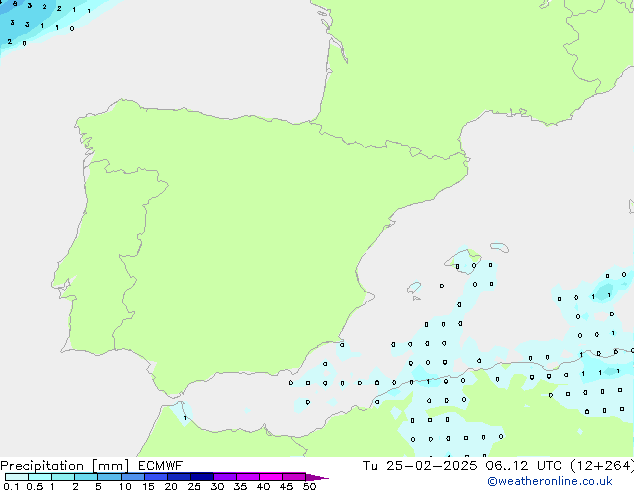Click the legend label '0.1'
This screenshot has height=490, width=634.
click(x=11, y=486)
